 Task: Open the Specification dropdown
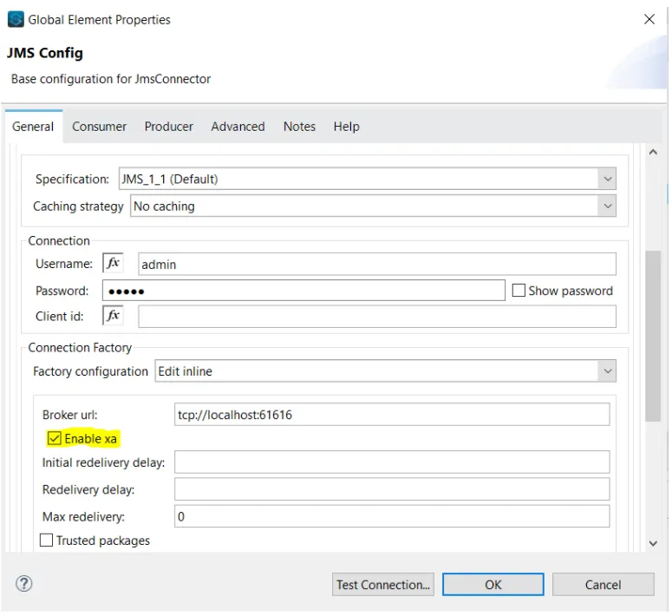click(x=368, y=179)
